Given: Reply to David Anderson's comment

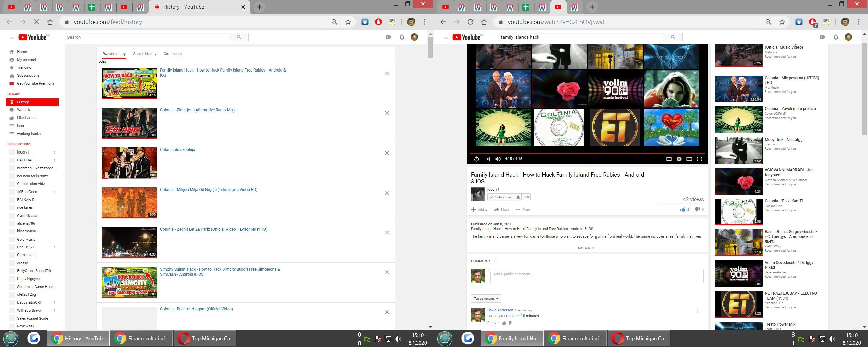Looking at the screenshot, I should tap(491, 323).
